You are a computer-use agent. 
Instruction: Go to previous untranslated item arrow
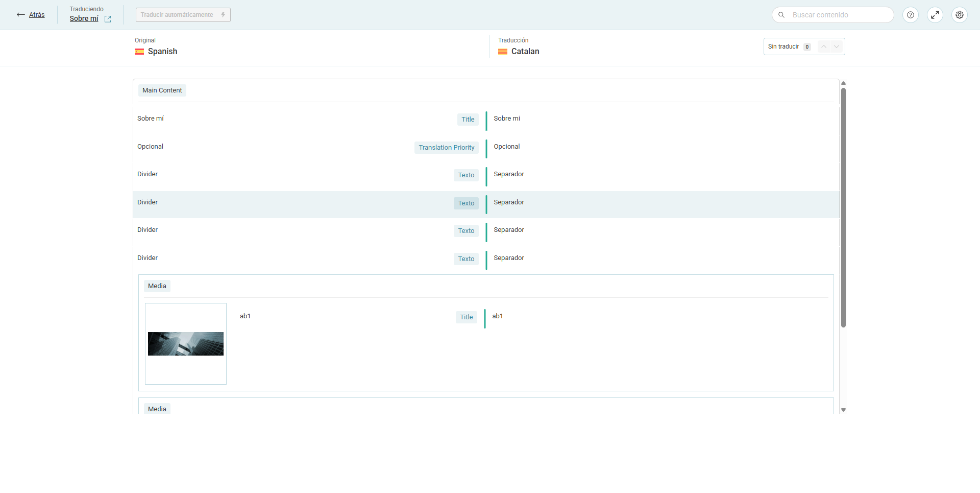click(x=824, y=46)
